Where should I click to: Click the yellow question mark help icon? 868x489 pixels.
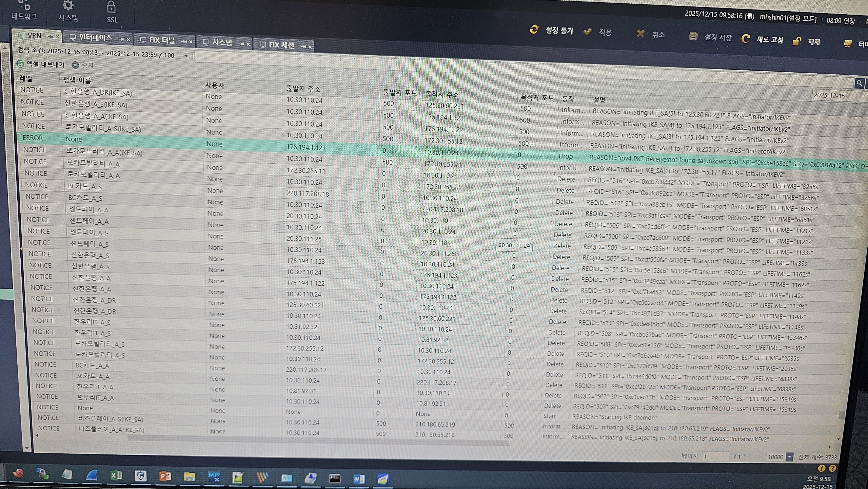pyautogui.click(x=832, y=469)
